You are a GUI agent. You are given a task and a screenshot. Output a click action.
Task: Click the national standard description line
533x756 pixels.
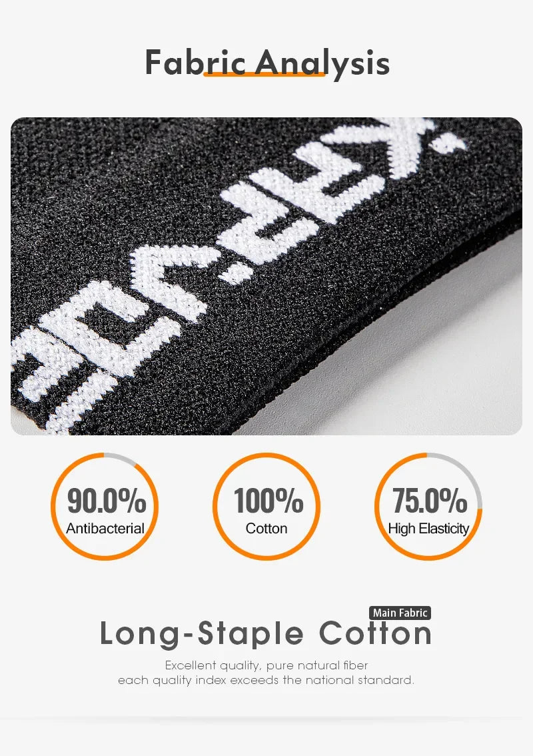266,680
